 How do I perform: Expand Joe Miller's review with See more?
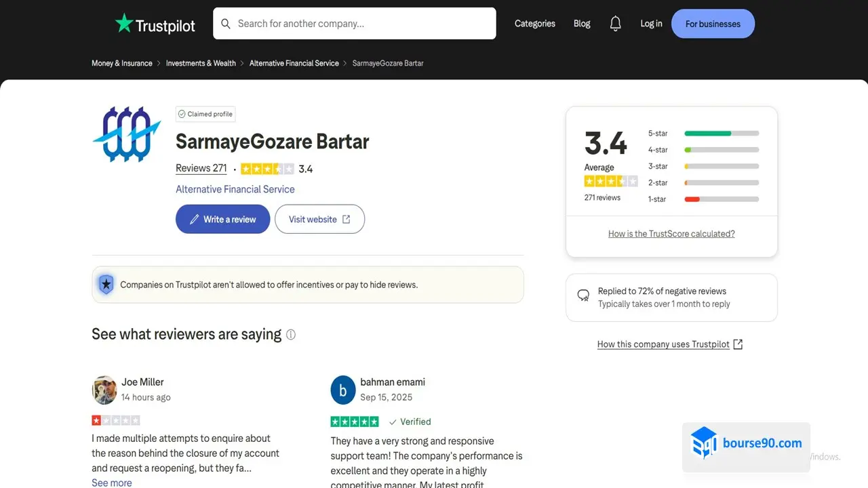(x=112, y=483)
